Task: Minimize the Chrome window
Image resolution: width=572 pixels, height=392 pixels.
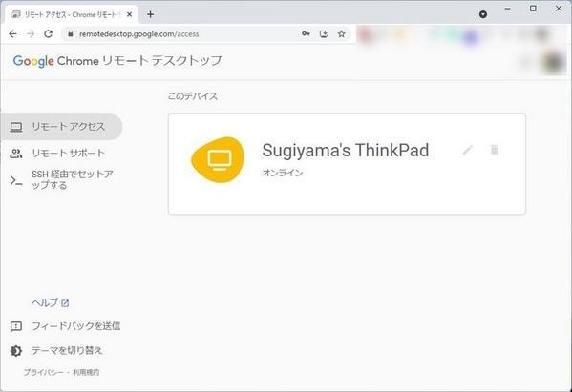Action: 507,9
